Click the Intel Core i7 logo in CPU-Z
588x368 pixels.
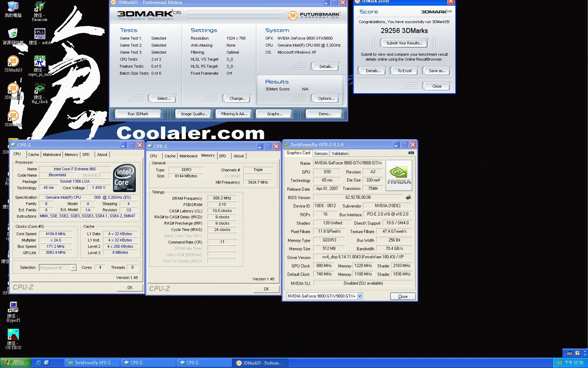point(124,178)
